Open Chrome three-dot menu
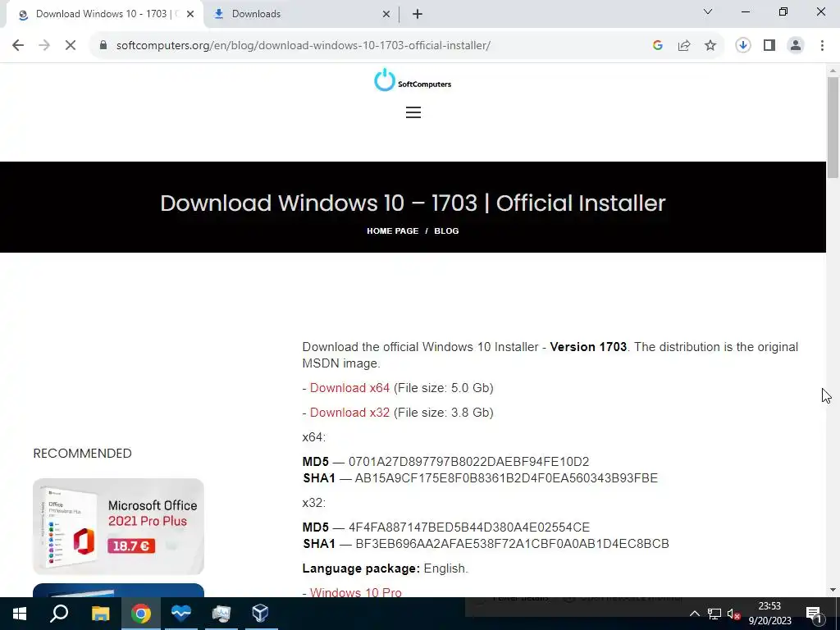 822,46
